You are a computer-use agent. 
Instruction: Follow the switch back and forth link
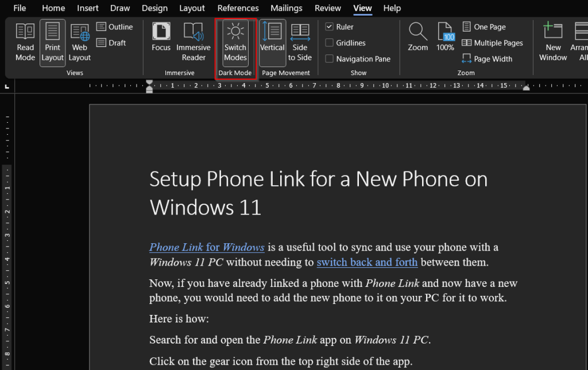(x=367, y=262)
